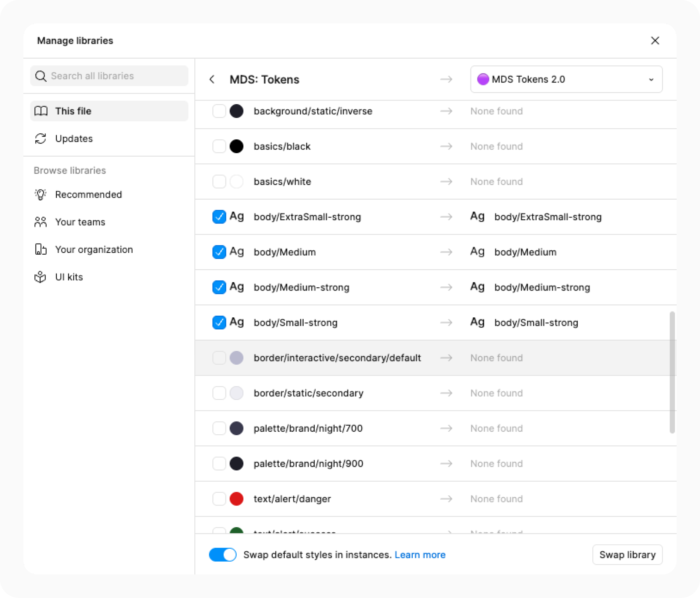Open the Learn more link
This screenshot has width=700, height=598.
[420, 555]
